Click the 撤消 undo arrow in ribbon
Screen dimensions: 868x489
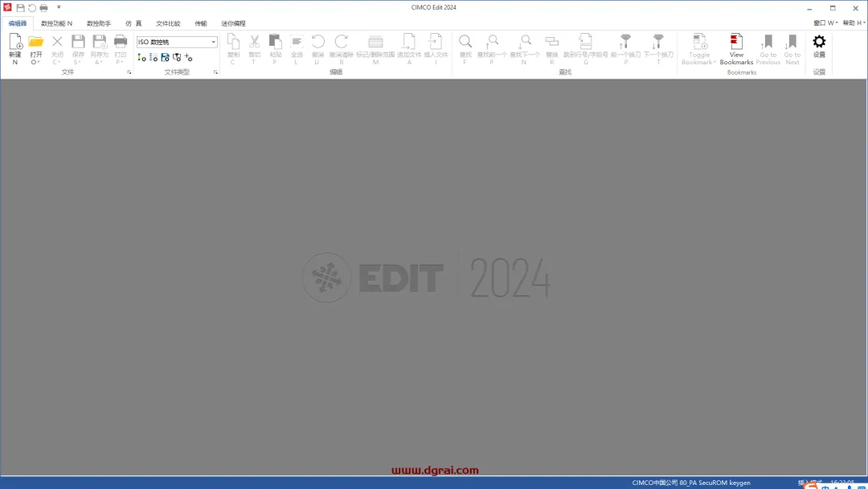click(x=317, y=42)
